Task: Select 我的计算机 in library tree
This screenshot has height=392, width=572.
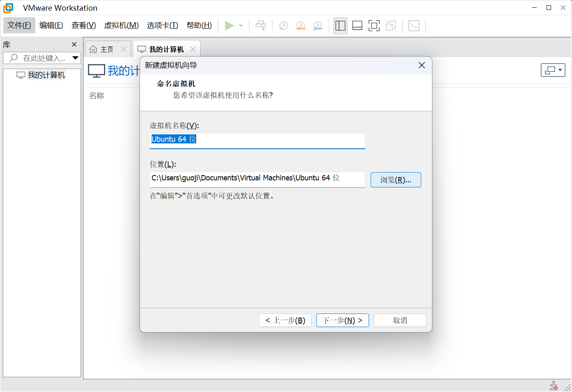Action: 41,75
